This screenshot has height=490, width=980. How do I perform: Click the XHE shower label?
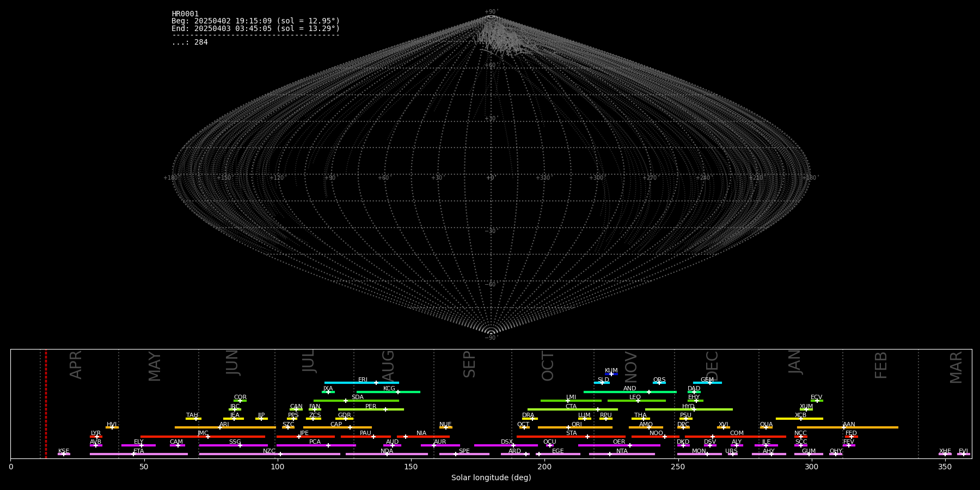pos(945,451)
